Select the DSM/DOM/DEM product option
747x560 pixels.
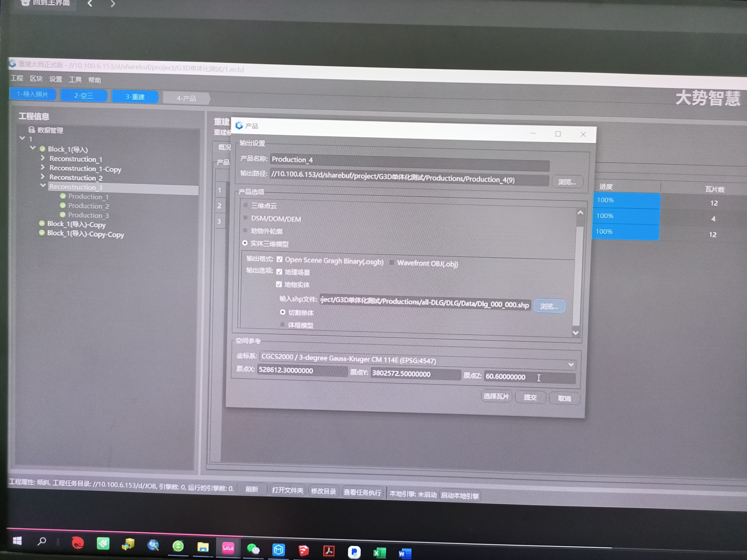(246, 218)
